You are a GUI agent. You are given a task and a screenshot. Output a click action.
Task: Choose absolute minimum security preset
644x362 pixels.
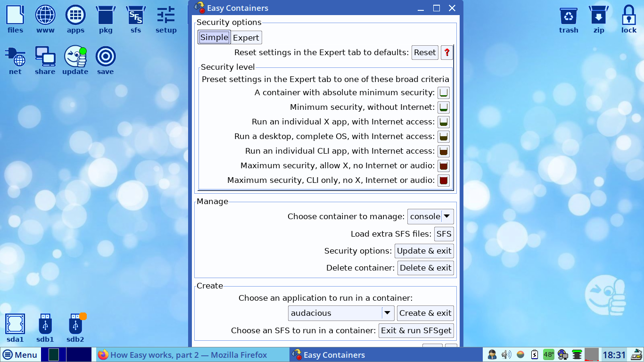pyautogui.click(x=444, y=92)
